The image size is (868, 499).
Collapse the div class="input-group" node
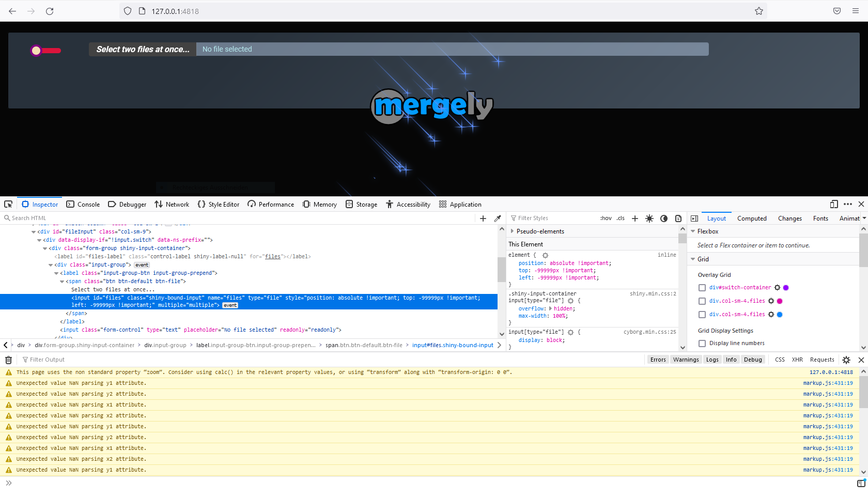pos(51,265)
